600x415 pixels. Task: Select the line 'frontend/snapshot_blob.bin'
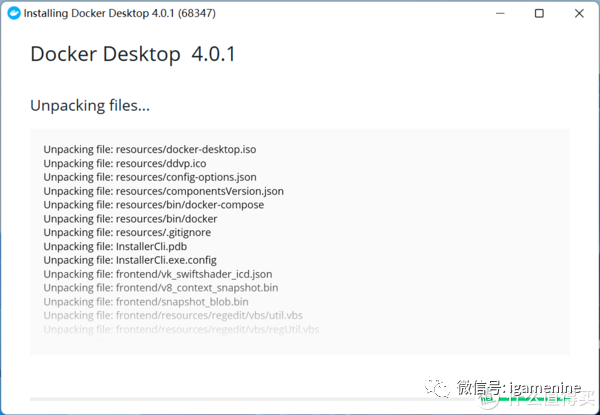click(146, 302)
